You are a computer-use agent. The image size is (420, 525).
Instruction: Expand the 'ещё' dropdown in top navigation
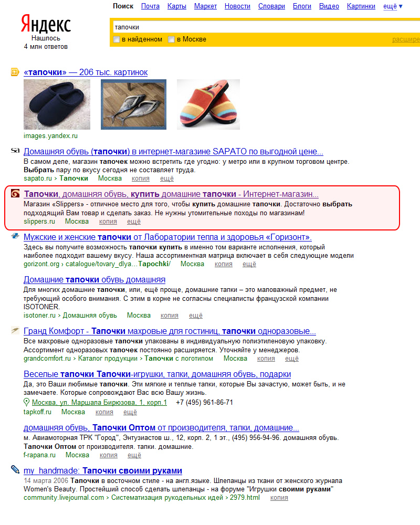tap(393, 6)
